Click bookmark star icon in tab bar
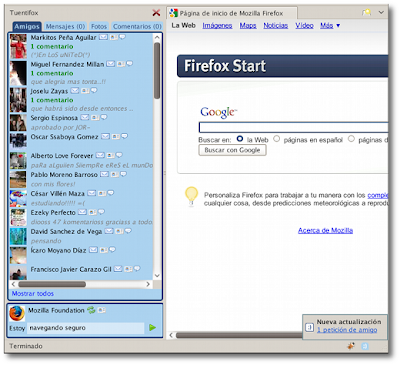This screenshot has width=400, height=365. coord(367,13)
